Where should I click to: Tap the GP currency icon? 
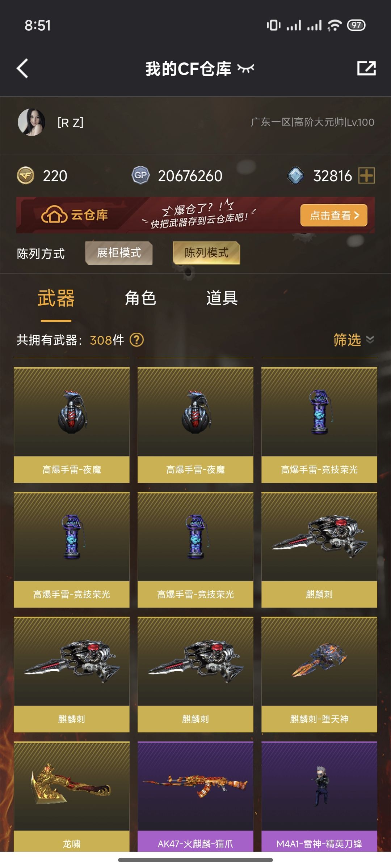(140, 175)
